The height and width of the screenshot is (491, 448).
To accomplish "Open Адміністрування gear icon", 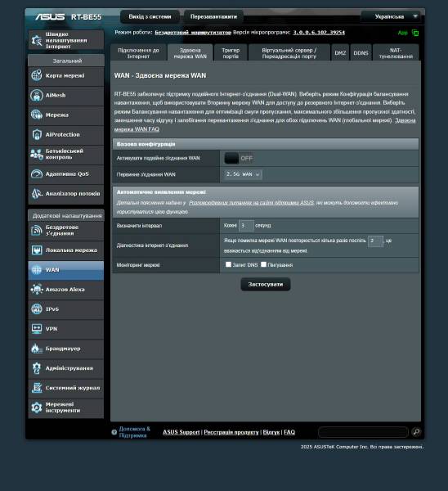I will click(37, 368).
